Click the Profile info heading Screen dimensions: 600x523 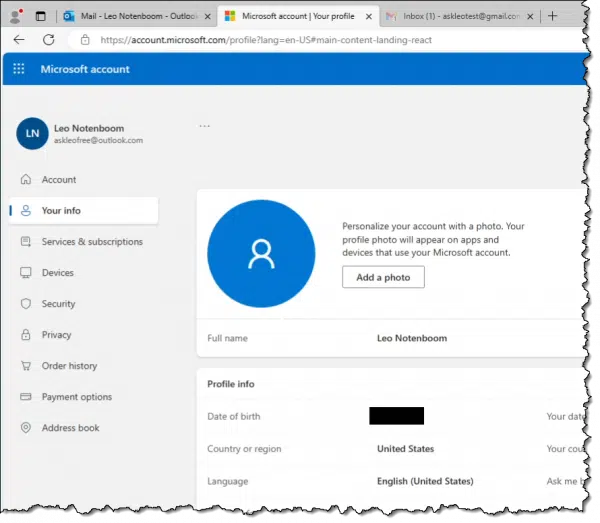[x=231, y=384]
